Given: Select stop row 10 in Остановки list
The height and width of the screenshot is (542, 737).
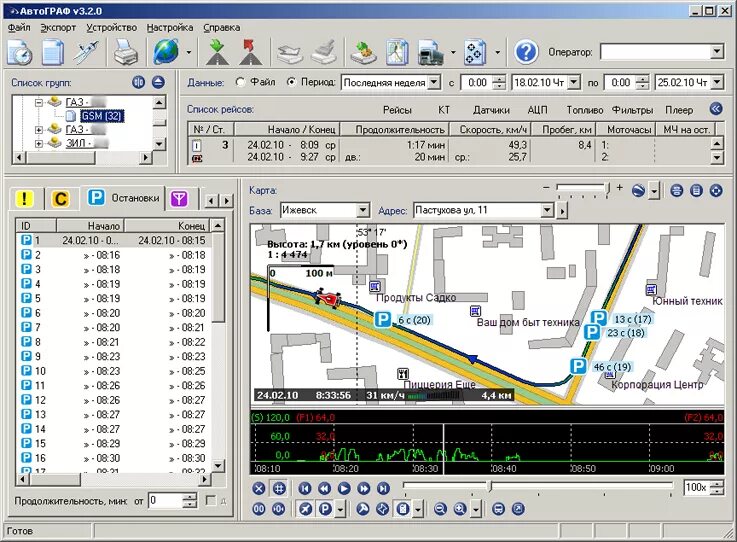Looking at the screenshot, I should [x=114, y=371].
